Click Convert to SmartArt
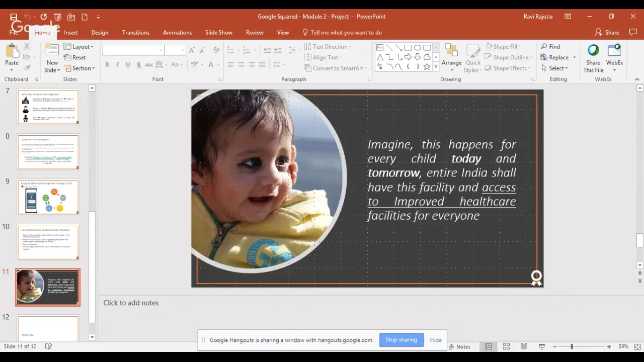This screenshot has width=644, height=362. pyautogui.click(x=336, y=68)
